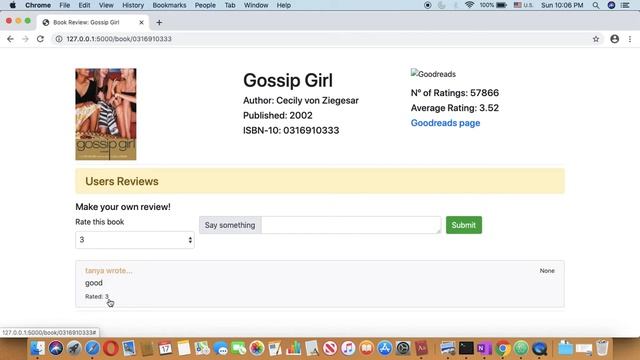View site information icon beside the URL

(59, 39)
